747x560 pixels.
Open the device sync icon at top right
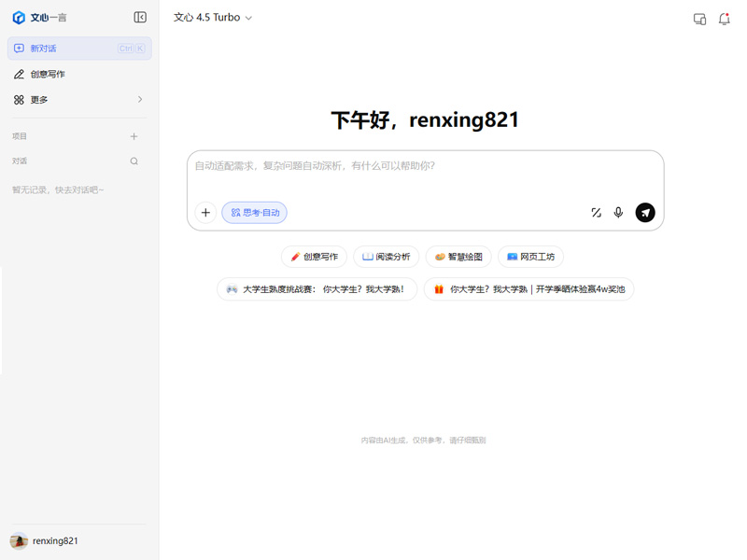(x=699, y=18)
